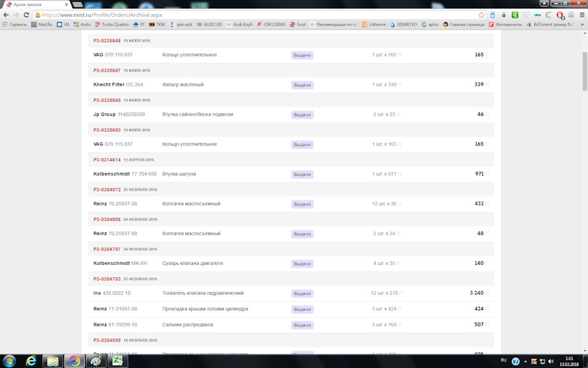Open the AUDI 100 bookmark
The width and height of the screenshot is (588, 368).
[209, 25]
